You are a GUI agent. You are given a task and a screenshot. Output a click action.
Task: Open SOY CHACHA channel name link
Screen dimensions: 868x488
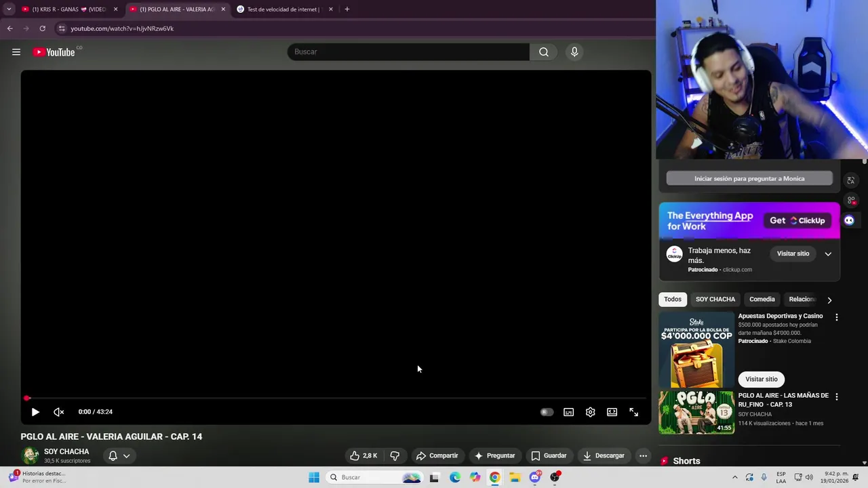pos(66,451)
